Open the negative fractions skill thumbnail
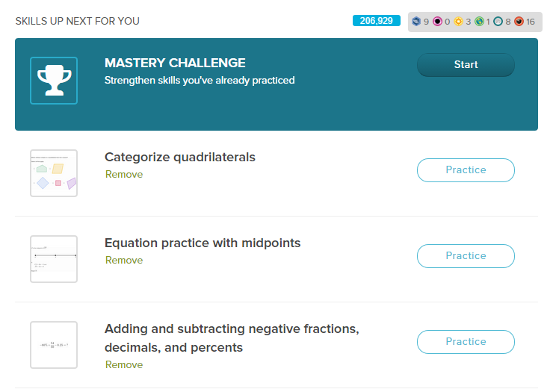This screenshot has width=553, height=392. (54, 345)
